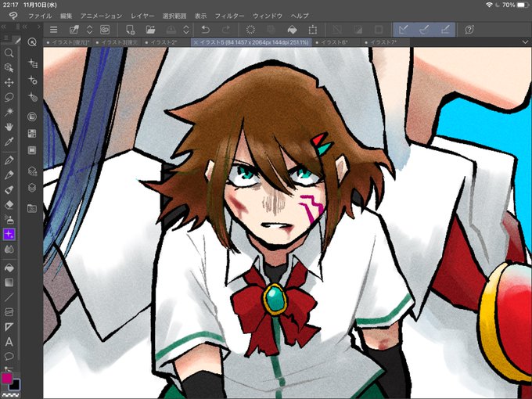The height and width of the screenshot is (399, 532).
Task: Toggle Snap to Special Ruler
Action: tap(424, 30)
